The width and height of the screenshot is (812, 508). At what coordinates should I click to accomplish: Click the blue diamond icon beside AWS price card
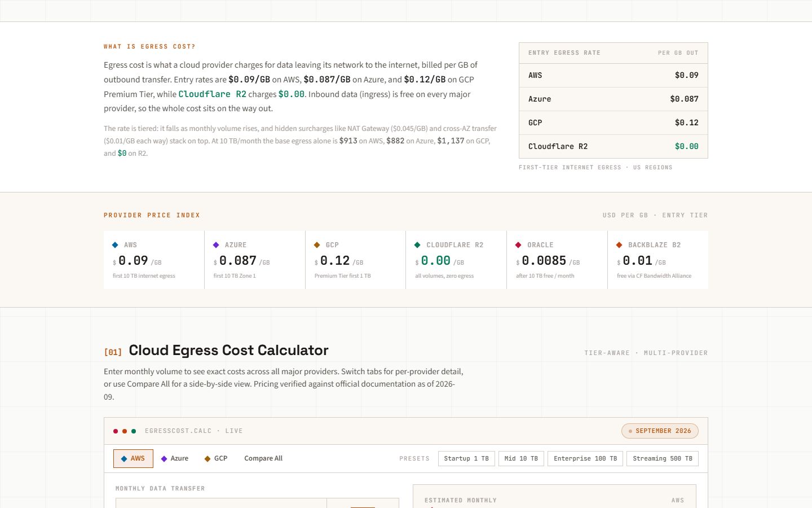115,245
